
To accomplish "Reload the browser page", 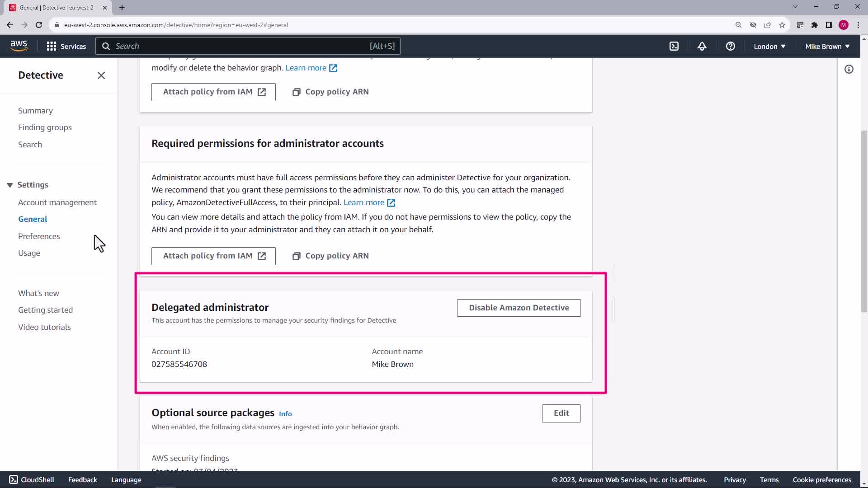I will point(39,25).
